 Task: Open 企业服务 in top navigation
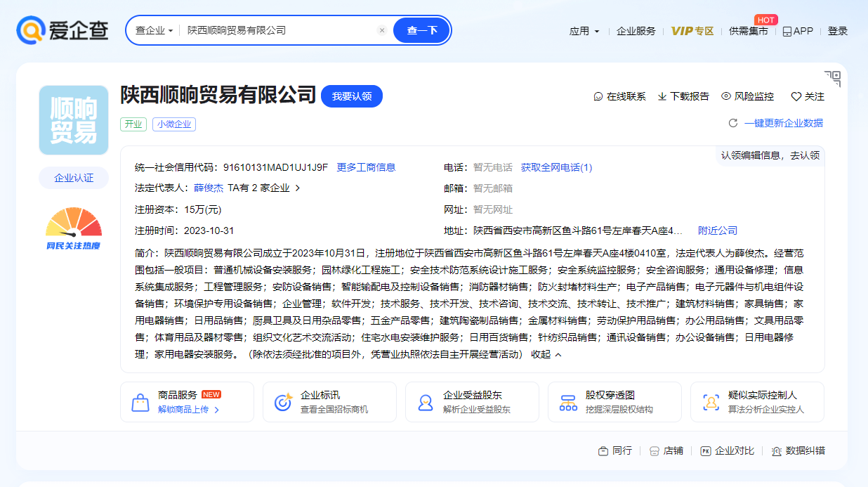click(x=636, y=31)
